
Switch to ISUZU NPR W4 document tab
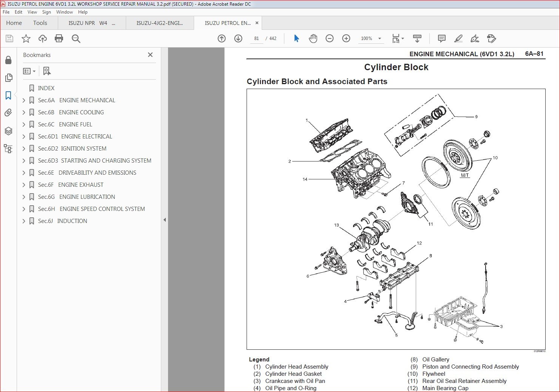pyautogui.click(x=92, y=23)
